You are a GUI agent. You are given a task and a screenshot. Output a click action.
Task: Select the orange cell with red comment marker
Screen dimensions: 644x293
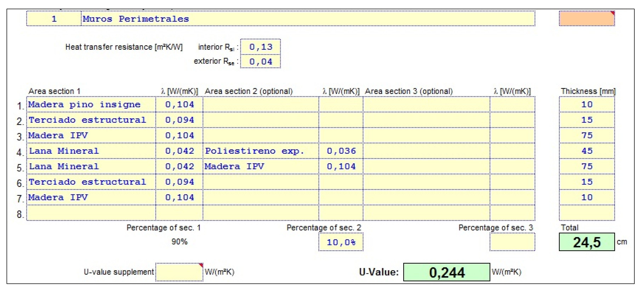pyautogui.click(x=587, y=18)
